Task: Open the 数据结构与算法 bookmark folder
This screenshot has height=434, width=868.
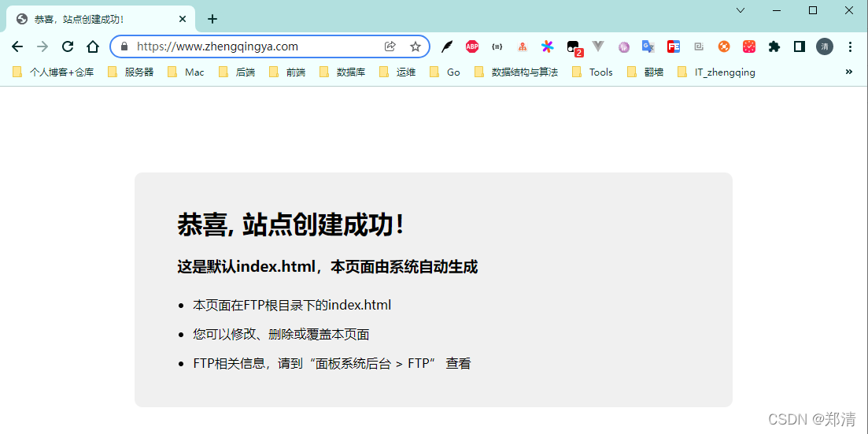Action: point(516,72)
